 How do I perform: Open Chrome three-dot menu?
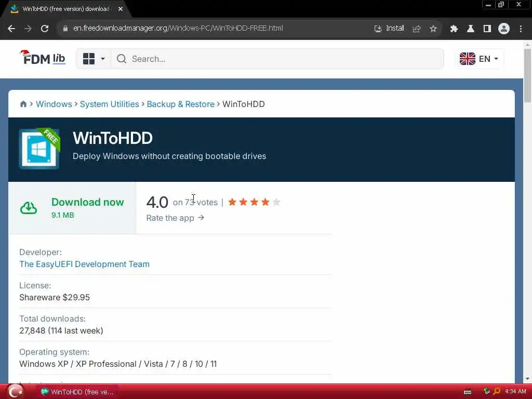[521, 29]
